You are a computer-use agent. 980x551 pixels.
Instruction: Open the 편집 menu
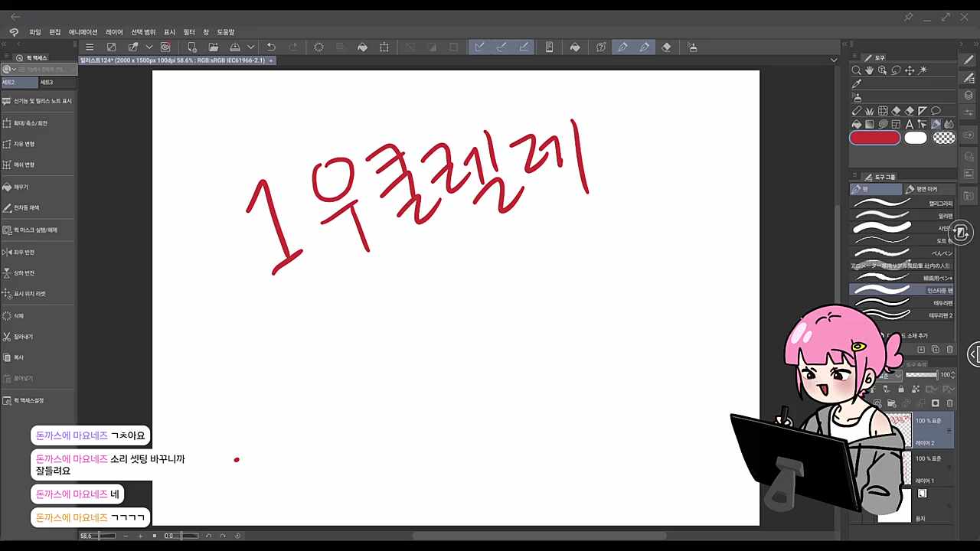[55, 32]
